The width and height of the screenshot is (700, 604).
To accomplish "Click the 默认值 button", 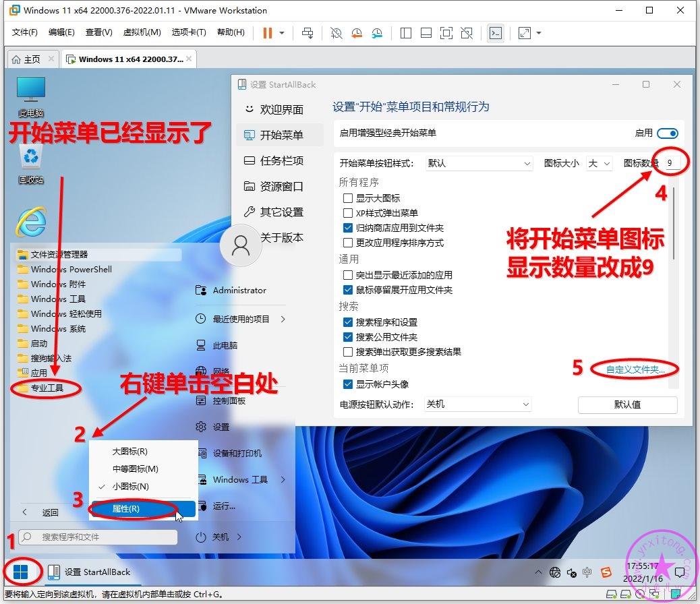I will [628, 404].
